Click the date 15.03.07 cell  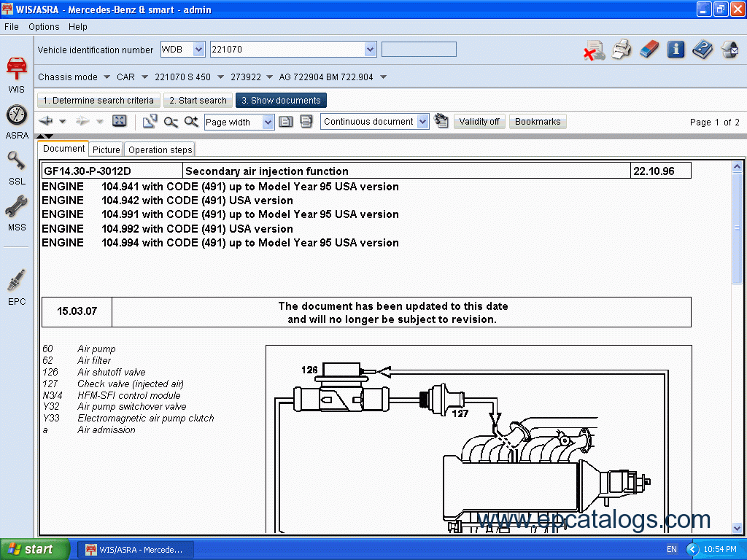pyautogui.click(x=77, y=311)
